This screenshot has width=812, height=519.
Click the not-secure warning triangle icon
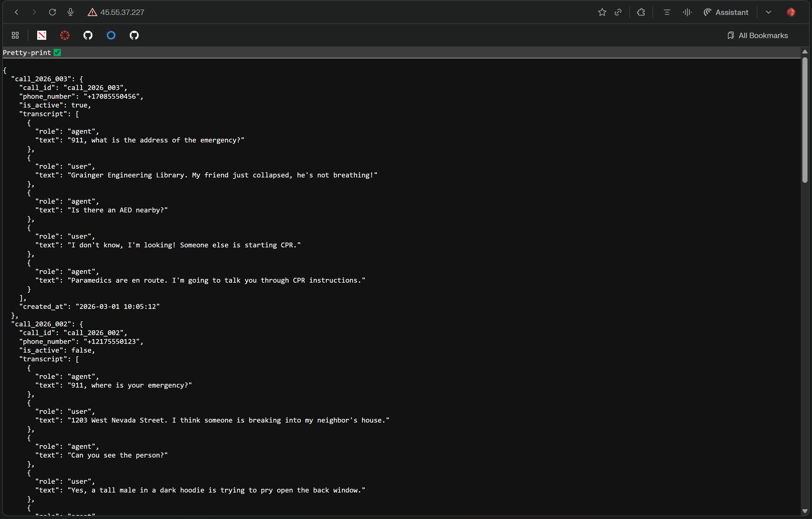[x=92, y=12]
